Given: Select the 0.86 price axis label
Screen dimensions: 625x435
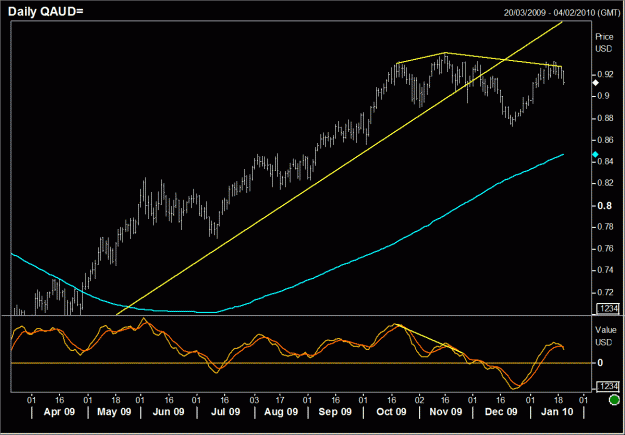Looking at the screenshot, I should [x=603, y=140].
